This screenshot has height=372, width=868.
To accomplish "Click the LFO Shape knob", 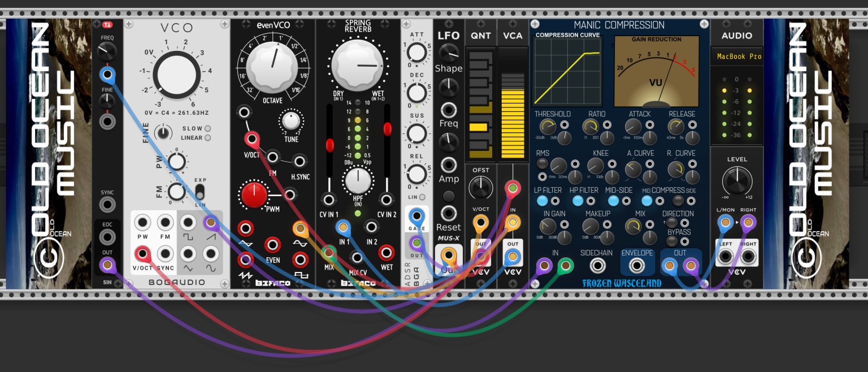I will click(x=449, y=54).
